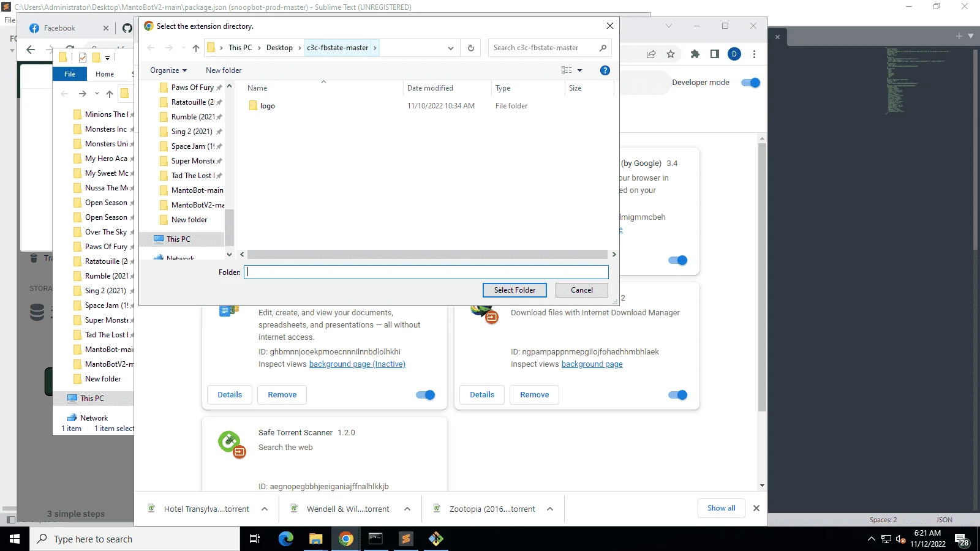Open the logo folder in the file list
The height and width of the screenshot is (551, 980).
pyautogui.click(x=268, y=106)
